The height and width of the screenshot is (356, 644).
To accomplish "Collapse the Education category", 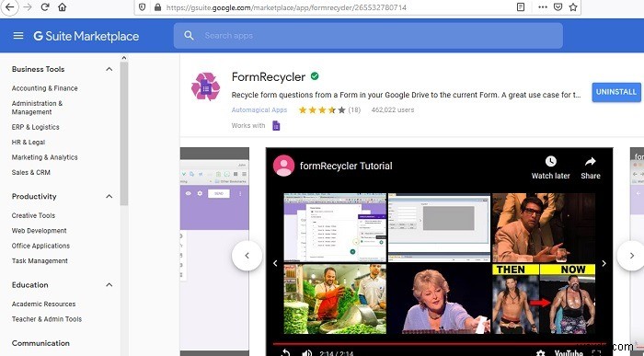I will pyautogui.click(x=109, y=284).
